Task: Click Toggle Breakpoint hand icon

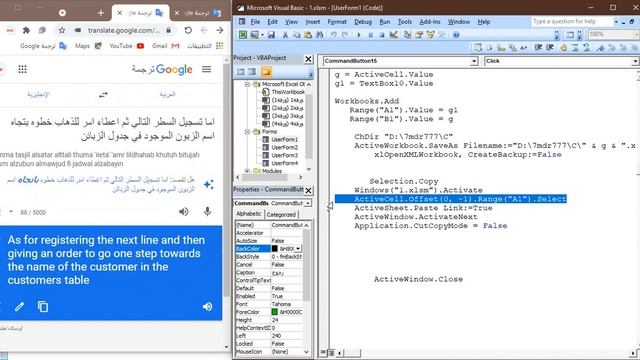Action: click(x=564, y=48)
